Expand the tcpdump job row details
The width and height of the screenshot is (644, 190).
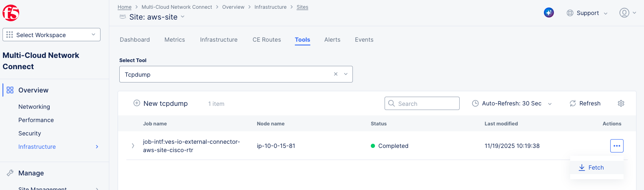133,146
